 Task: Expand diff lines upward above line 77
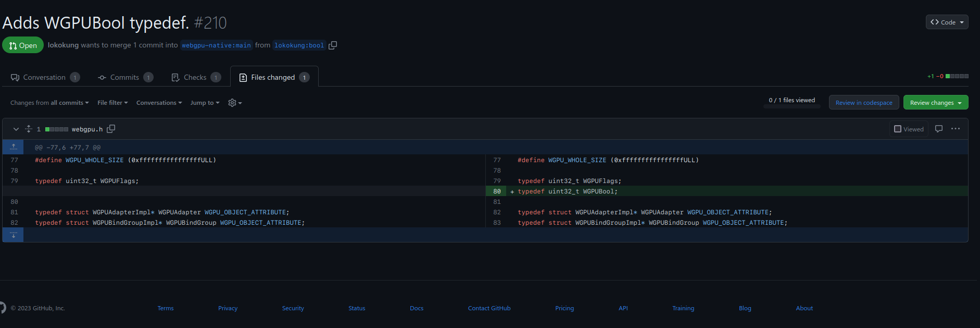coord(13,147)
